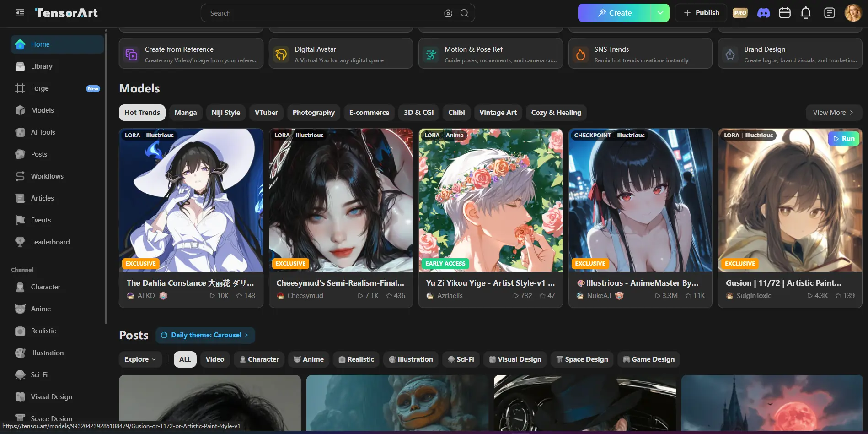Open the Publish button
The image size is (868, 434).
pyautogui.click(x=701, y=13)
